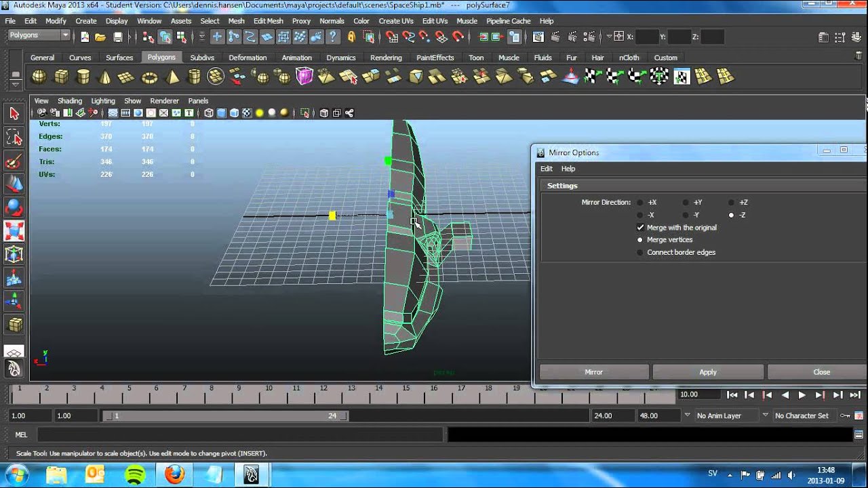The height and width of the screenshot is (488, 868).
Task: Go to start of playback range
Action: (x=732, y=394)
